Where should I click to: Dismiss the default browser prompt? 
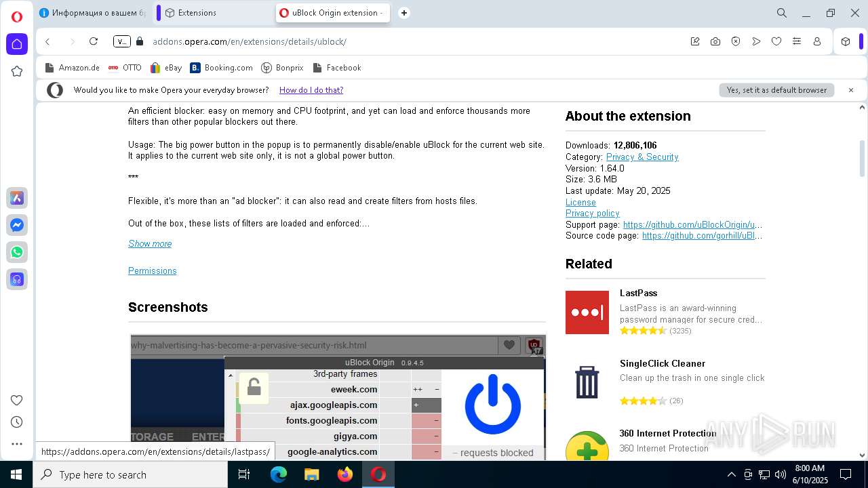(851, 90)
